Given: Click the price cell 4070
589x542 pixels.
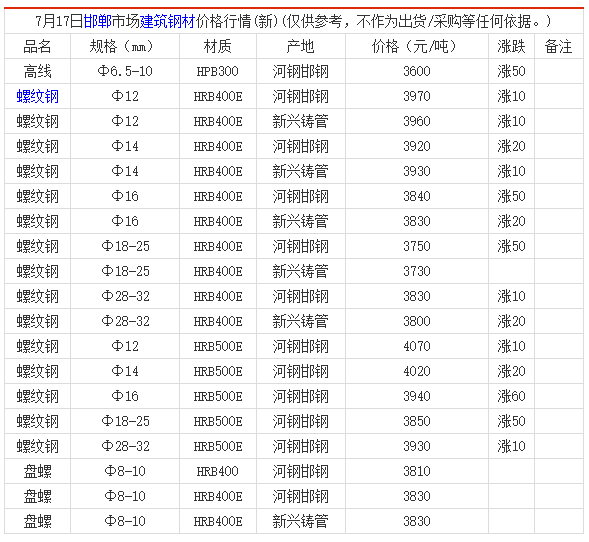Looking at the screenshot, I should (x=417, y=346).
